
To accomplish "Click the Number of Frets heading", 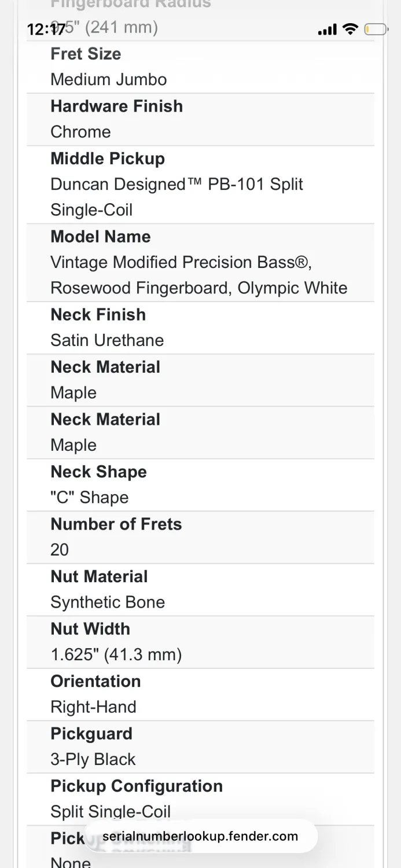I will (x=116, y=524).
